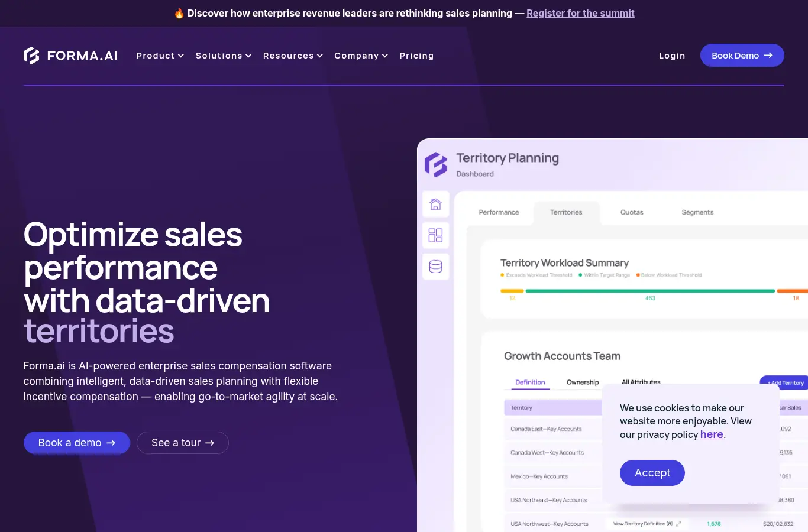
Task: Open the Register for the summit link
Action: click(x=580, y=13)
